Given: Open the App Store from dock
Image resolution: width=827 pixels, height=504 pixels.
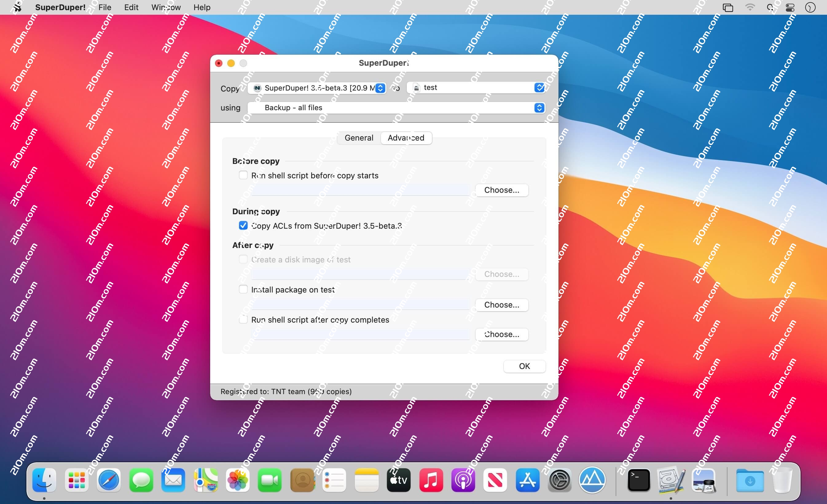Looking at the screenshot, I should 527,480.
